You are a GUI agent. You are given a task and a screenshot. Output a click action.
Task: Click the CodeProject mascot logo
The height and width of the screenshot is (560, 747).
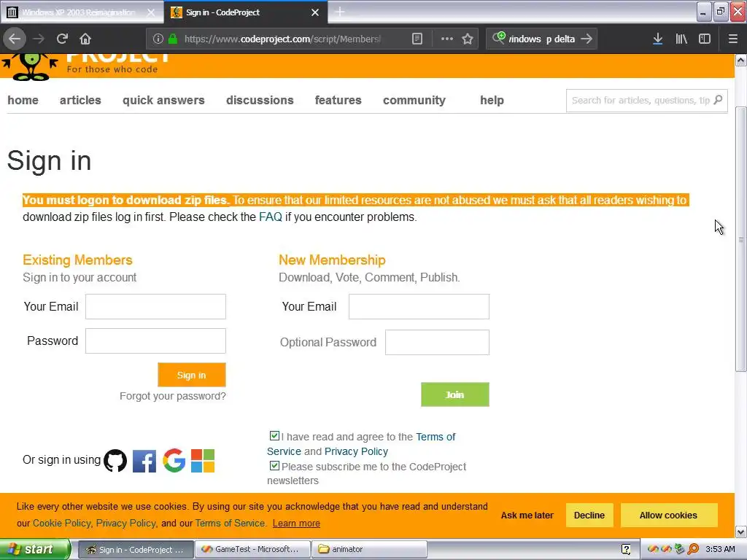[30, 66]
